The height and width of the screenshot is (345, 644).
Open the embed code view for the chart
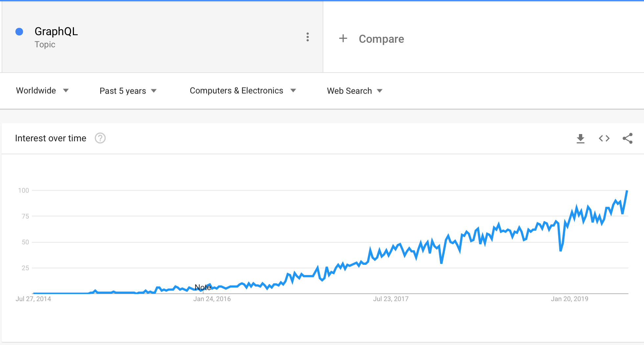point(604,138)
